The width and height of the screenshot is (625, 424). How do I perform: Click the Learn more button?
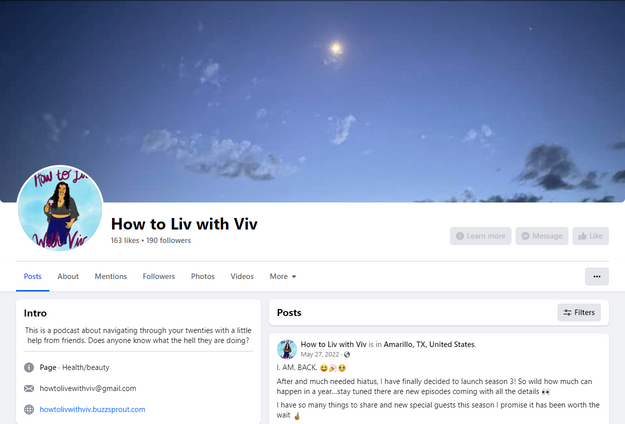pyautogui.click(x=481, y=236)
